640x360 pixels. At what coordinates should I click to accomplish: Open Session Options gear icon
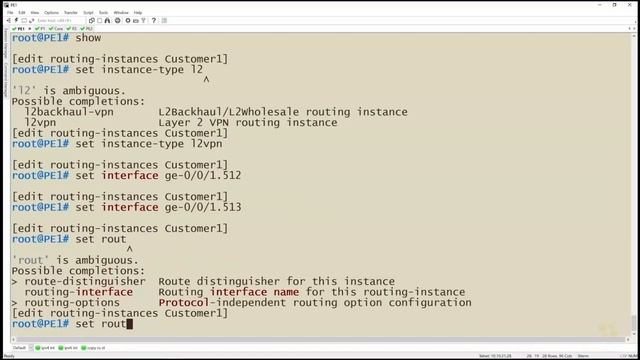click(128, 20)
